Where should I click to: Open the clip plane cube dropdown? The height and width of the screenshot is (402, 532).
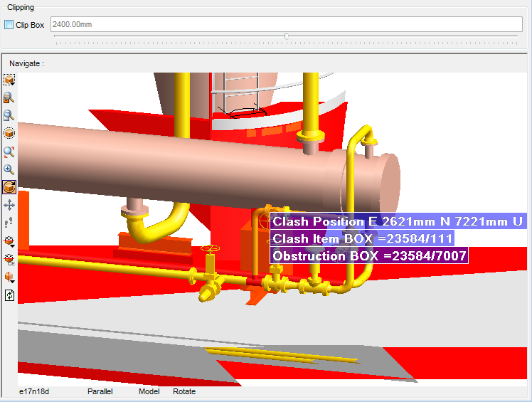9,241
